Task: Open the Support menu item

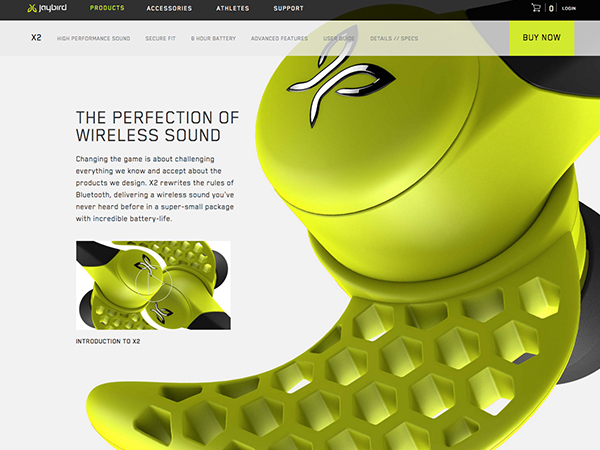Action: (289, 8)
